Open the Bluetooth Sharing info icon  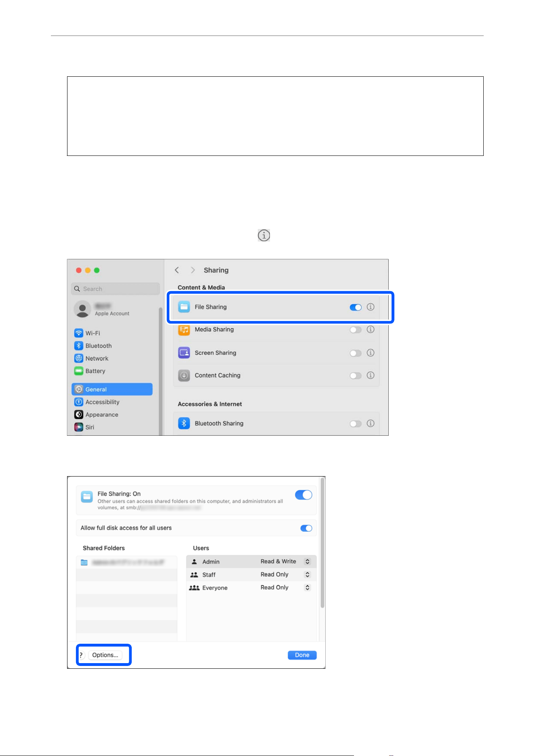click(x=371, y=423)
